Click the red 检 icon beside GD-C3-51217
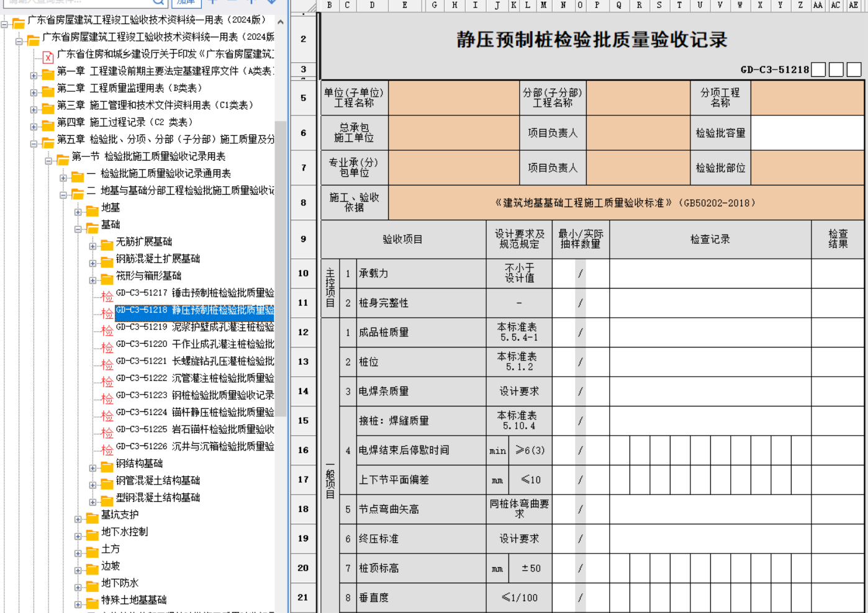 (107, 296)
